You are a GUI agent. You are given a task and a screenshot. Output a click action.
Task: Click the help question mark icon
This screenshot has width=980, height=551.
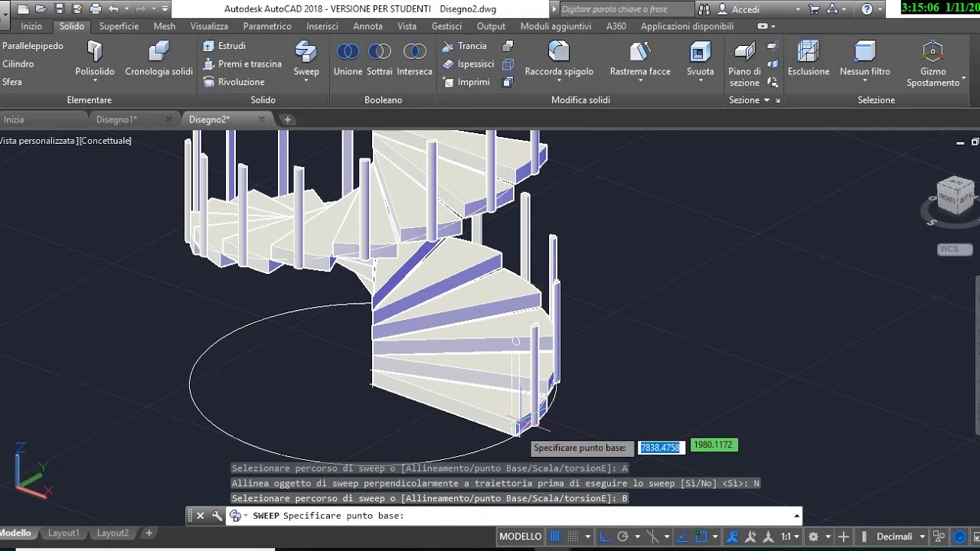(x=867, y=9)
